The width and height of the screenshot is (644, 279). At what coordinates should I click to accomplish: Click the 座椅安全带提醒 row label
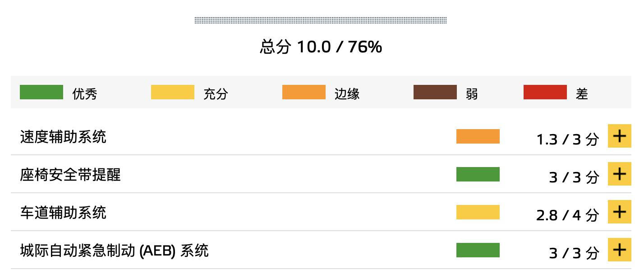[x=70, y=174]
